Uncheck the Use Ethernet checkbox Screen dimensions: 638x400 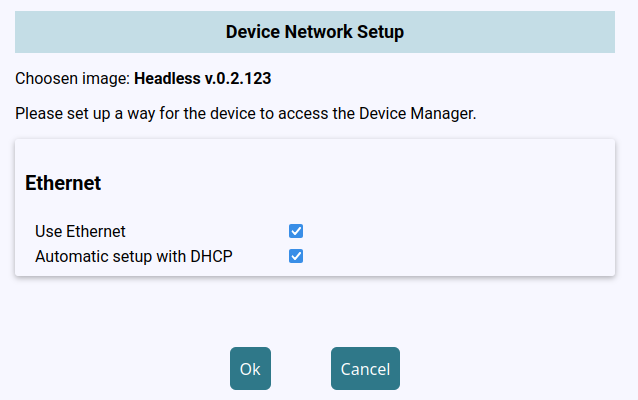296,231
